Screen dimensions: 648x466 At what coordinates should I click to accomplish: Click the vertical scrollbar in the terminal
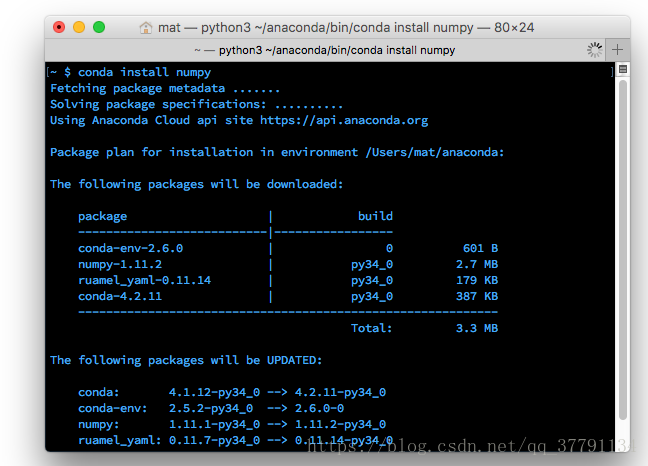(623, 250)
